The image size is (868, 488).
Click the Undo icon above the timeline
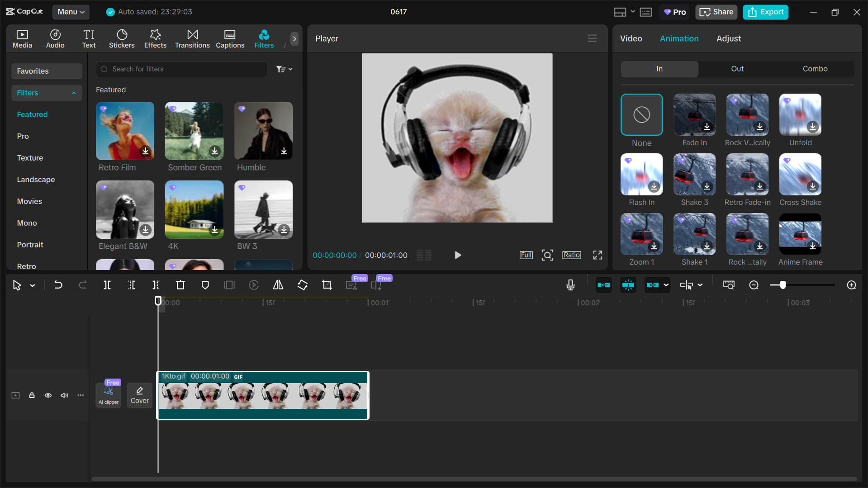pos(58,285)
